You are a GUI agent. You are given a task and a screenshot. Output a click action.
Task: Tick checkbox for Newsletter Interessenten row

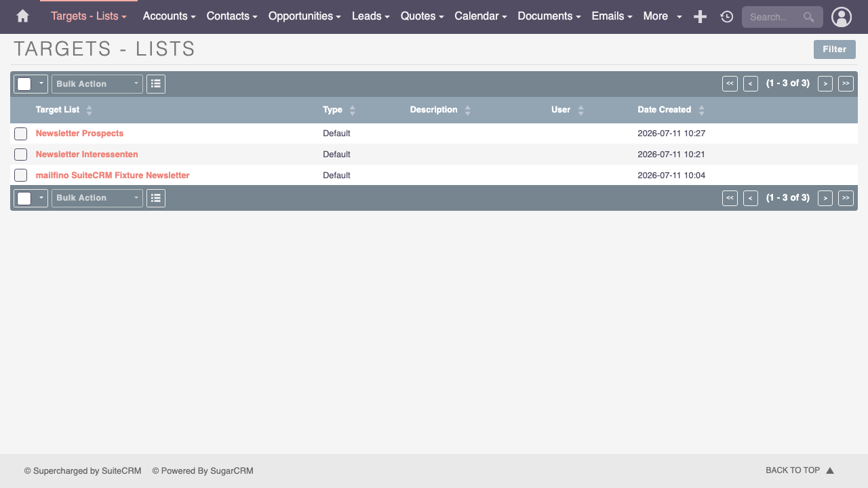coord(20,155)
